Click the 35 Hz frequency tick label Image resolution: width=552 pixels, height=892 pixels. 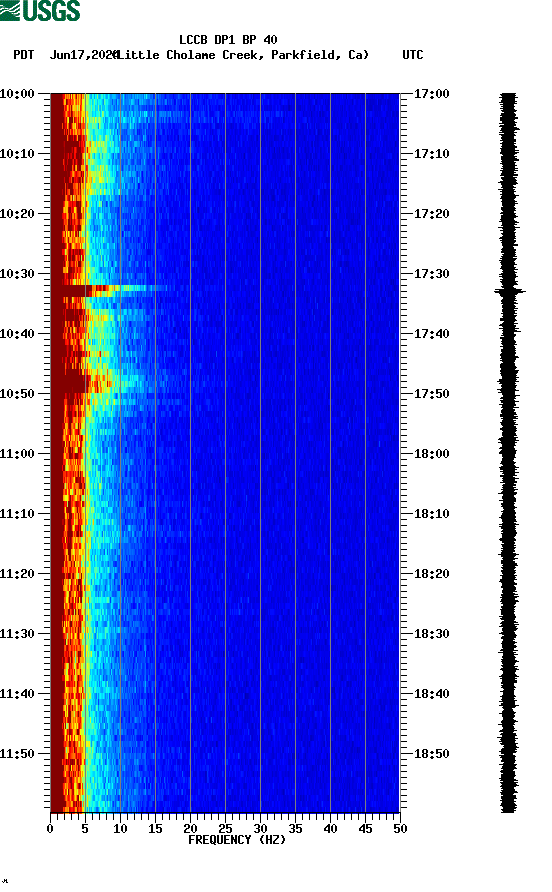295,829
